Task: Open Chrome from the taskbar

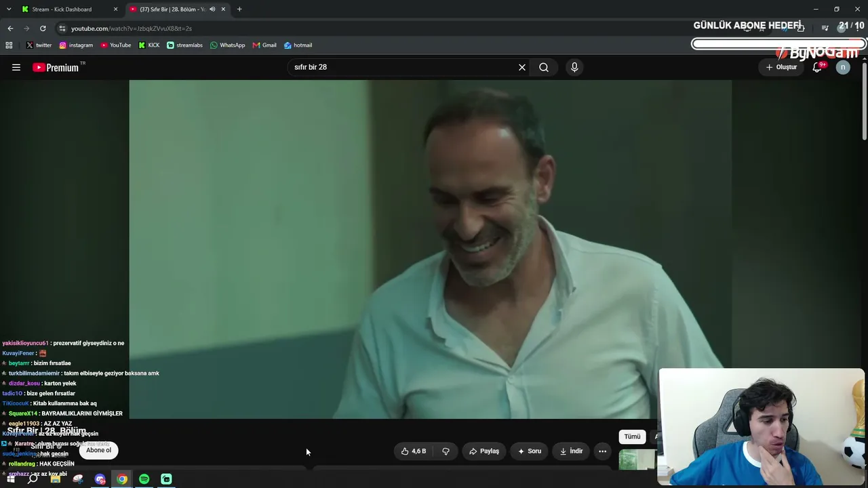Action: point(122,479)
